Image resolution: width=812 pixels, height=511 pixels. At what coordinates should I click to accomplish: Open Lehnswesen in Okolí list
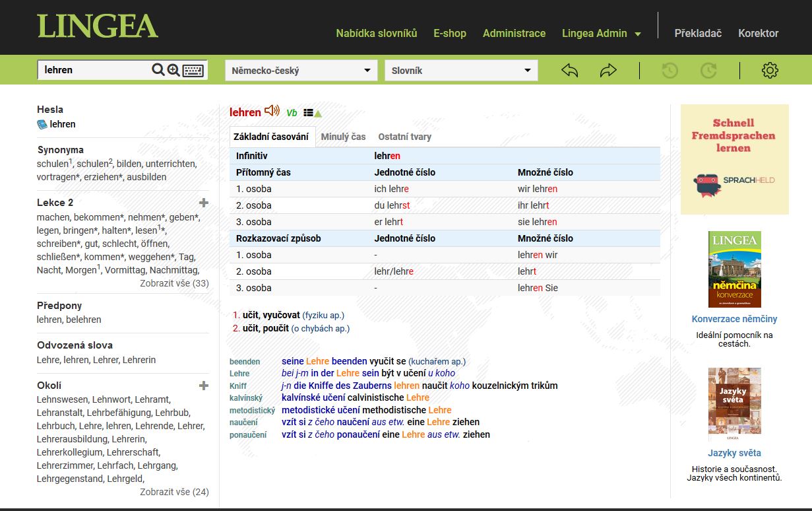pos(62,399)
